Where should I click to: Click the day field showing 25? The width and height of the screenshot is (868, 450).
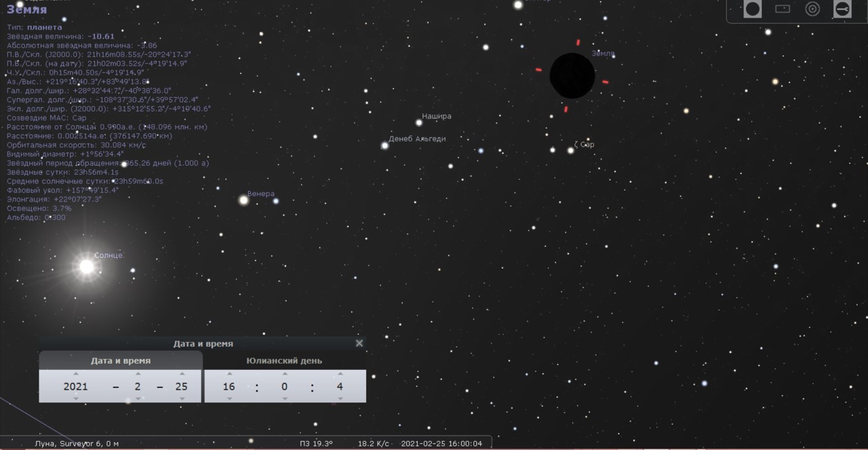pos(182,386)
